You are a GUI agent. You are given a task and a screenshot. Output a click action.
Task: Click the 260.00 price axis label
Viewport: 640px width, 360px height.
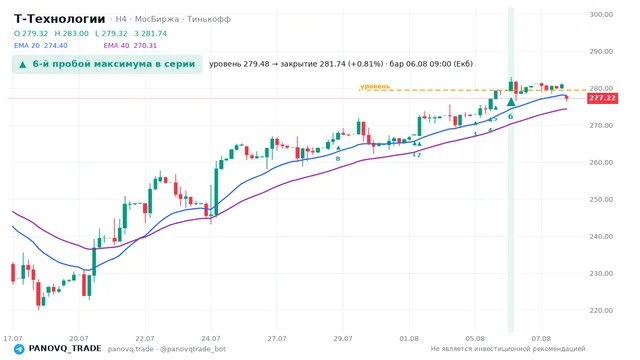(x=601, y=162)
